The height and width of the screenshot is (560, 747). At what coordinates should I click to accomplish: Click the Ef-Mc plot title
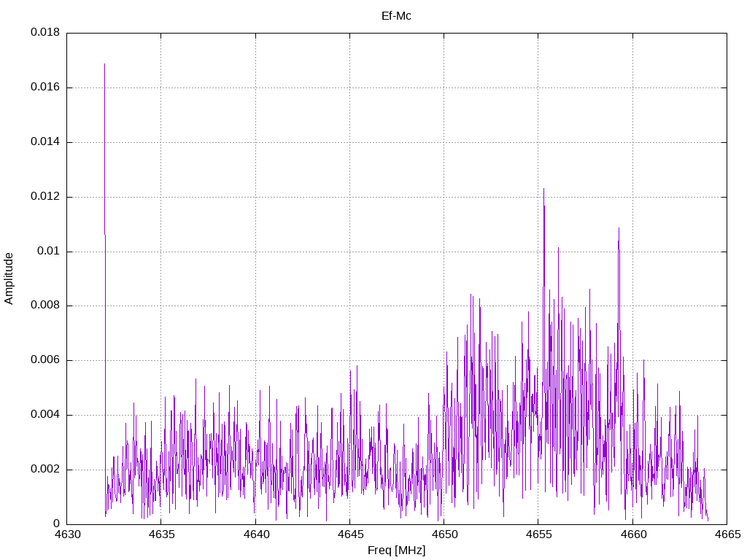coord(396,16)
